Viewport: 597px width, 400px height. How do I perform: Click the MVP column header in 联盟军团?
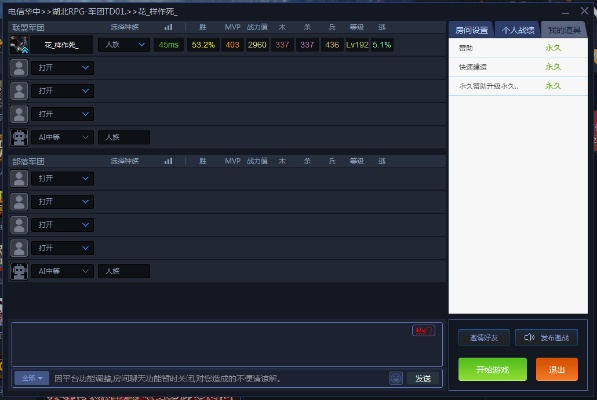pyautogui.click(x=232, y=27)
